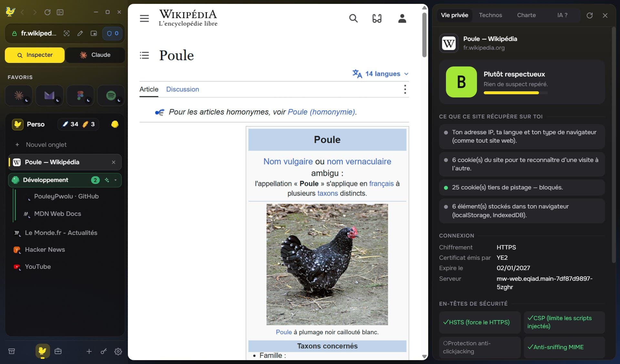
Task: Click the yellow Inspecter button
Action: [35, 55]
